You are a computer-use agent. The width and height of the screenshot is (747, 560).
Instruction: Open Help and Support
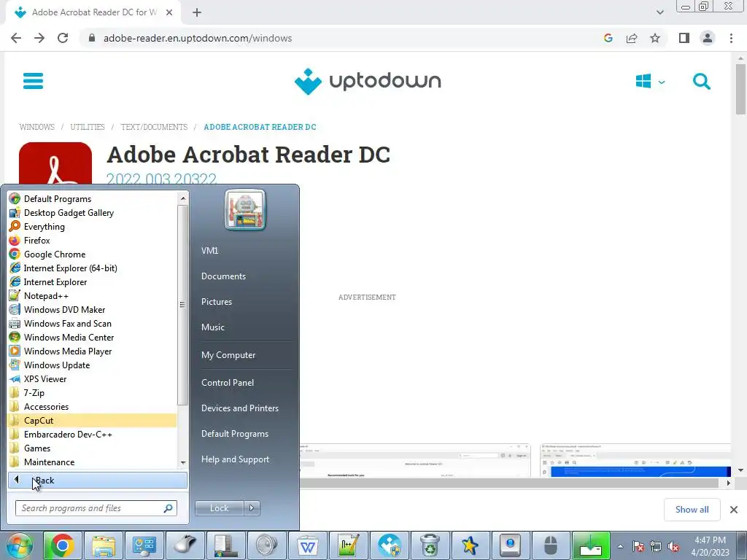pos(235,459)
